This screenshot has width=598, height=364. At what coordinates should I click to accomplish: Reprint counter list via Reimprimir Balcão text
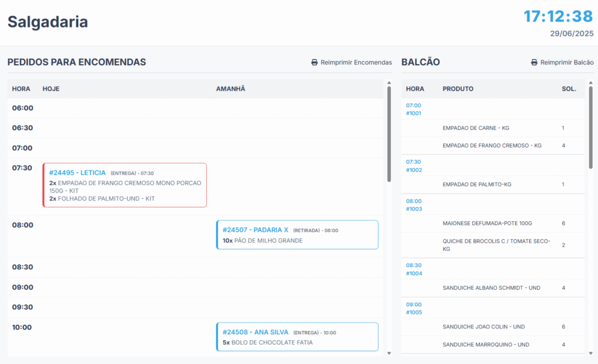coord(566,62)
